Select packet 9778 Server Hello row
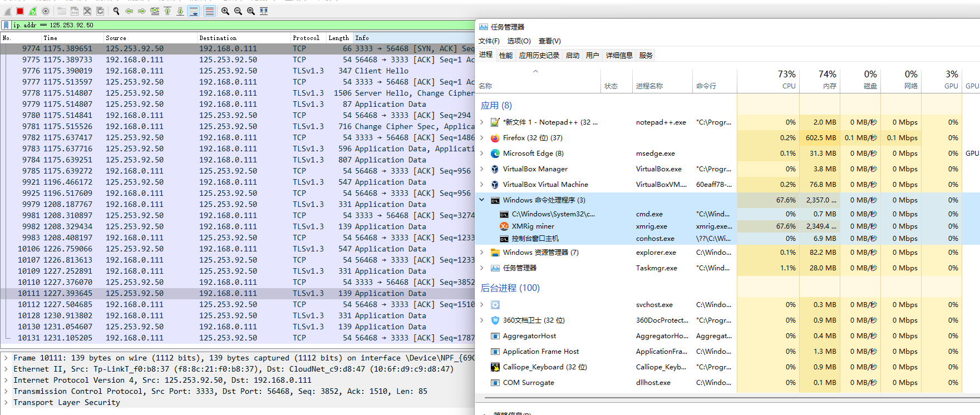Screen dimensions: 980x415 [238, 93]
